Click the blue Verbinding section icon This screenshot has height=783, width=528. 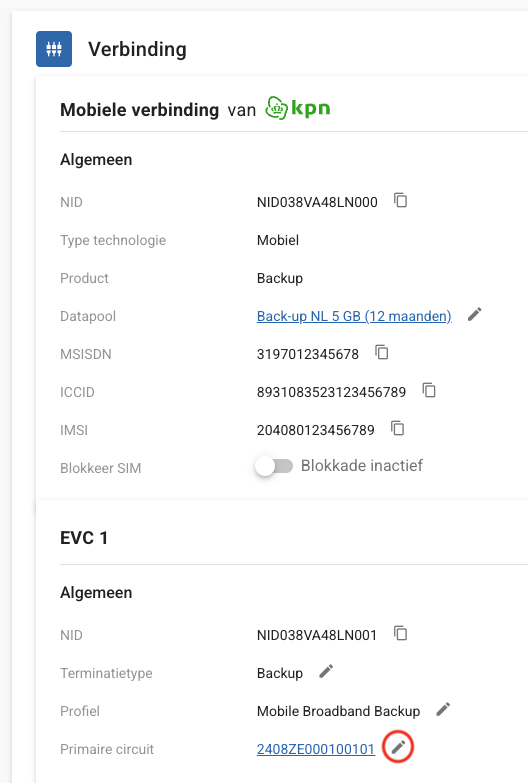(x=54, y=49)
